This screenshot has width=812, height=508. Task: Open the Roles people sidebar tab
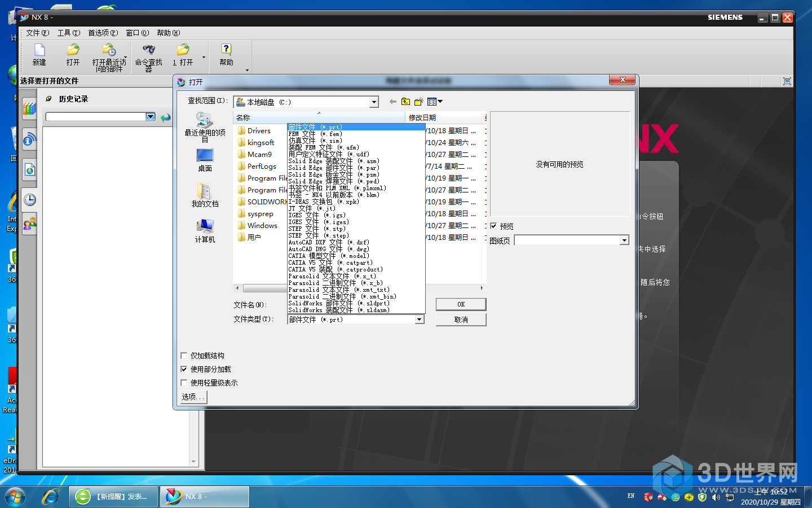pyautogui.click(x=29, y=224)
